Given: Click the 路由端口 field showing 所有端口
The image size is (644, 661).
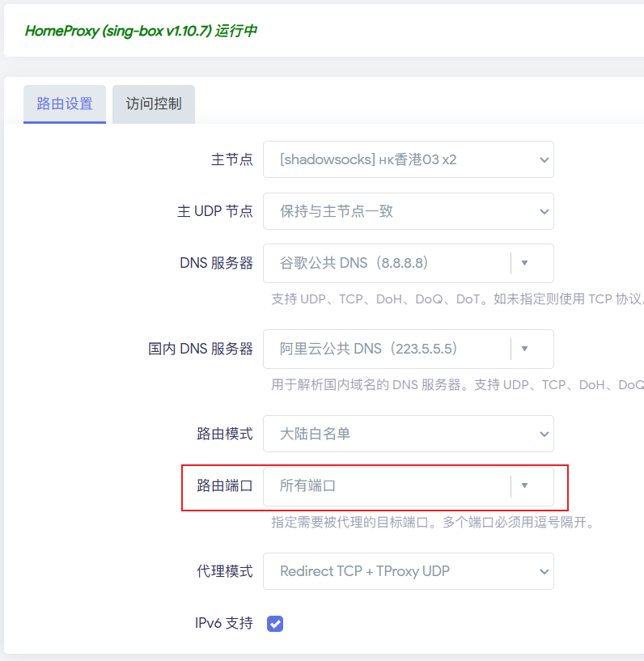Looking at the screenshot, I should click(387, 485).
